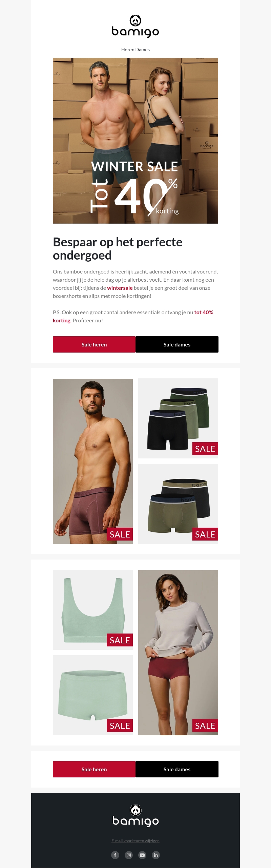
Task: Click the top red Sale heren button
Action: pos(94,344)
